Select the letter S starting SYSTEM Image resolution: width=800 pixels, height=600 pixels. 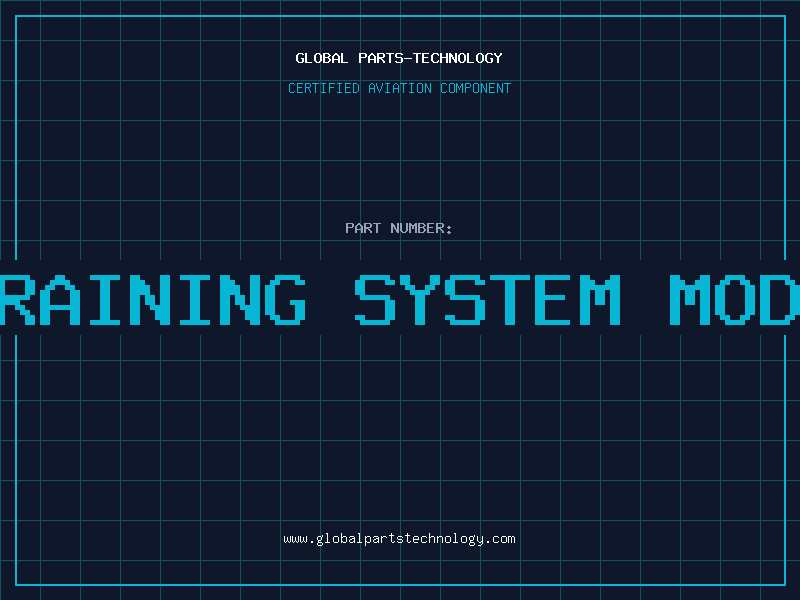click(x=376, y=300)
